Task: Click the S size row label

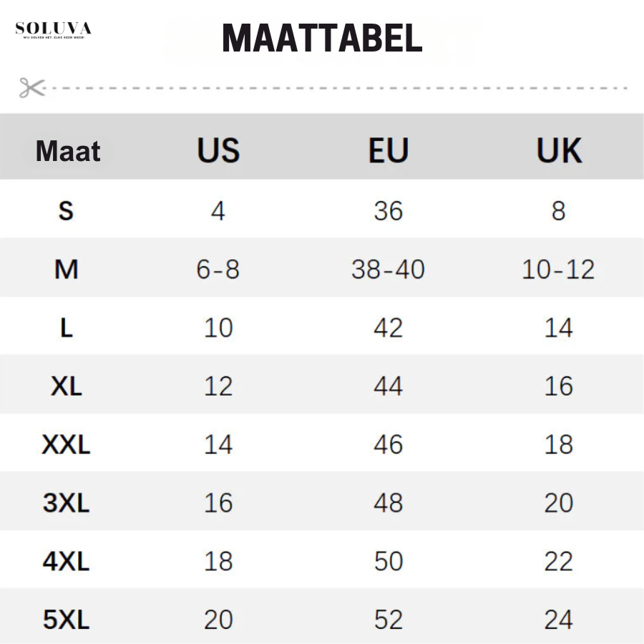Action: (x=66, y=211)
